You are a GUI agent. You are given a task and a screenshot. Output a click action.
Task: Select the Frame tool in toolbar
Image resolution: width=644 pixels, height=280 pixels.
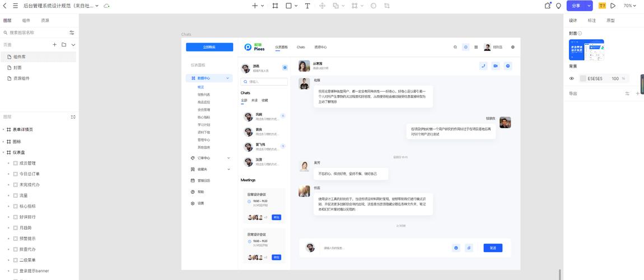coord(275,6)
